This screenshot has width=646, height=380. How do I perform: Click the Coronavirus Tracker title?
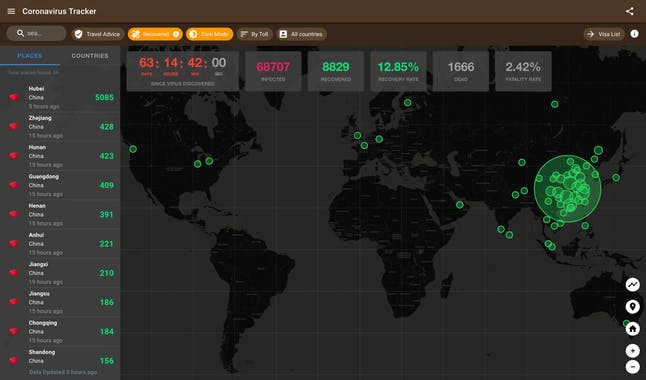point(59,12)
